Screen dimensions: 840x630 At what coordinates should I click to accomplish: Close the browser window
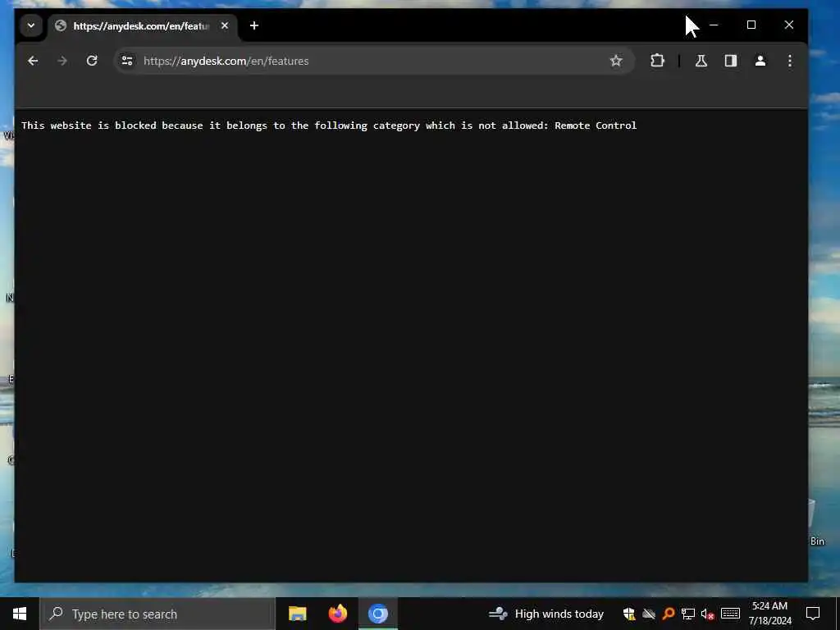(x=788, y=25)
